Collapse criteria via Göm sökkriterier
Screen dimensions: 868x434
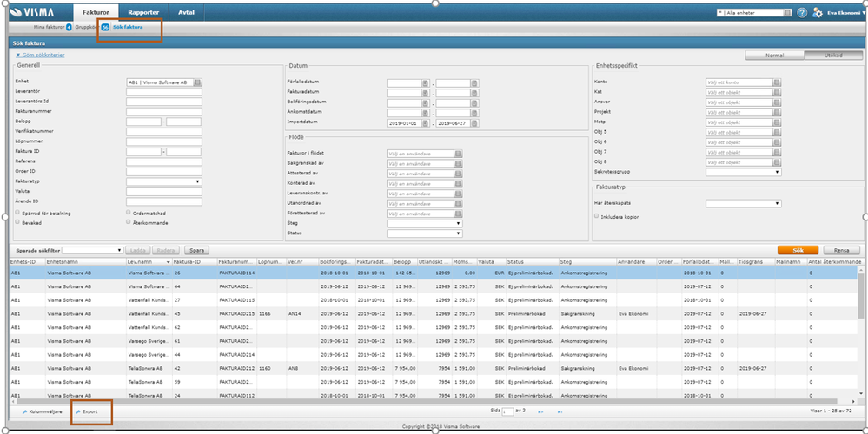click(40, 56)
